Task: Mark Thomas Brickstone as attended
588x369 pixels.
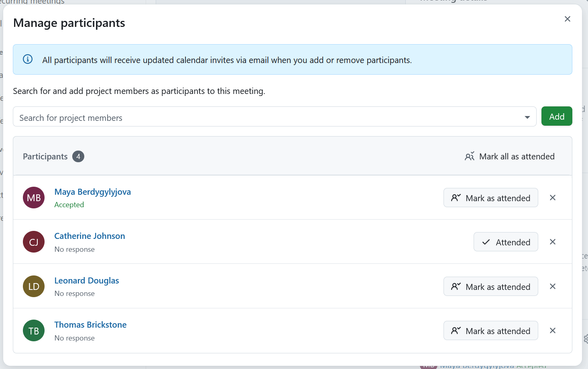Action: pyautogui.click(x=490, y=331)
